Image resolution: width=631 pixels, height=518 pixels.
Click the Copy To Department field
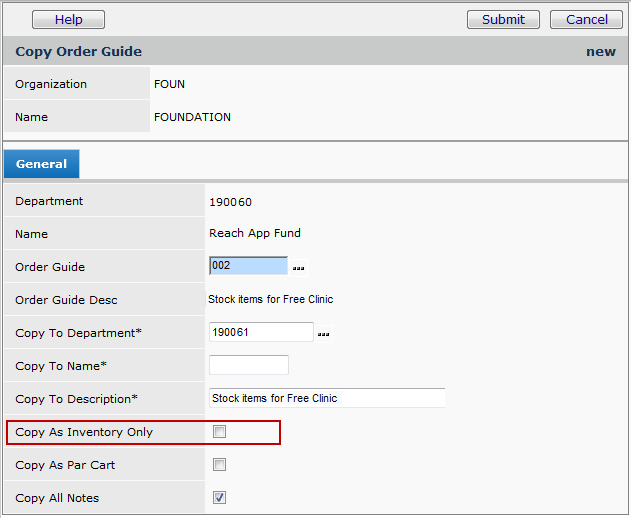click(261, 332)
